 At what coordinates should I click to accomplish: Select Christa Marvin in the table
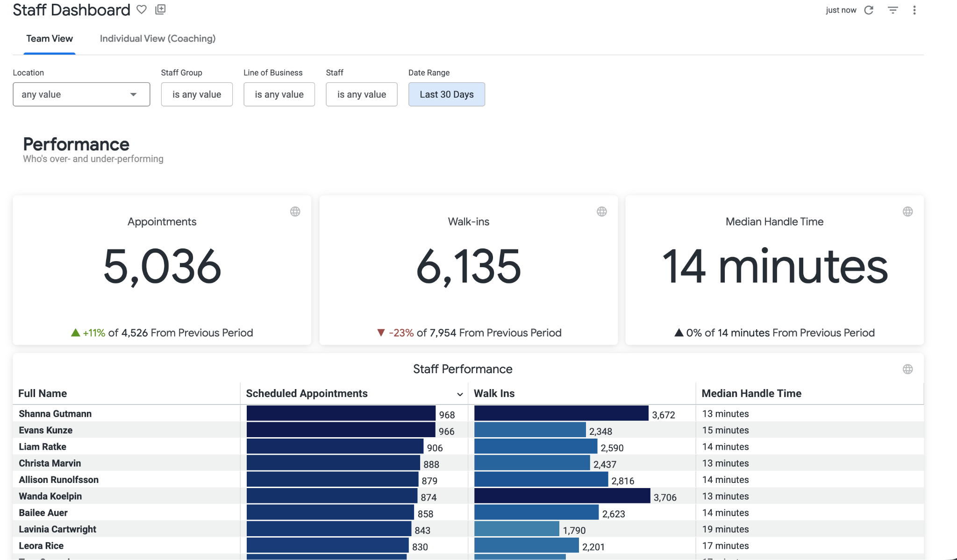coord(50,463)
